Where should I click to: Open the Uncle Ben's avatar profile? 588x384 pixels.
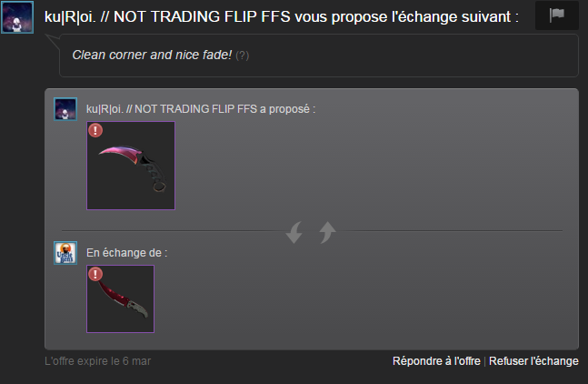click(65, 253)
